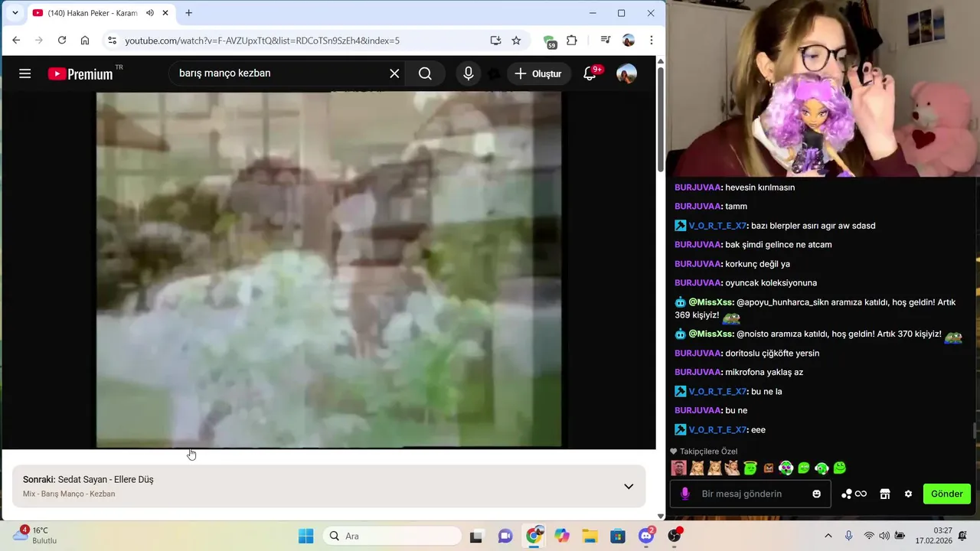Open chat settings gear icon
This screenshot has width=980, height=551.
(x=908, y=494)
